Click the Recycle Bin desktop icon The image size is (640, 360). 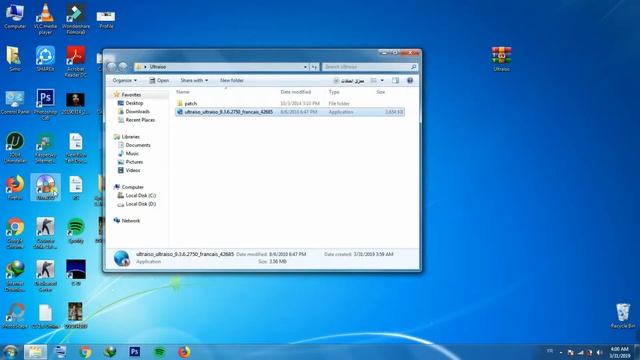(623, 316)
